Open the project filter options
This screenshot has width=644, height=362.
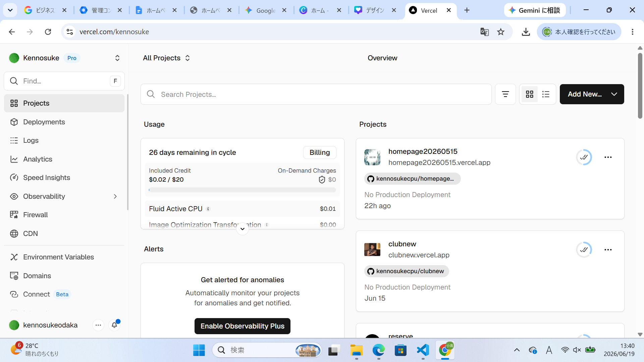(505, 94)
